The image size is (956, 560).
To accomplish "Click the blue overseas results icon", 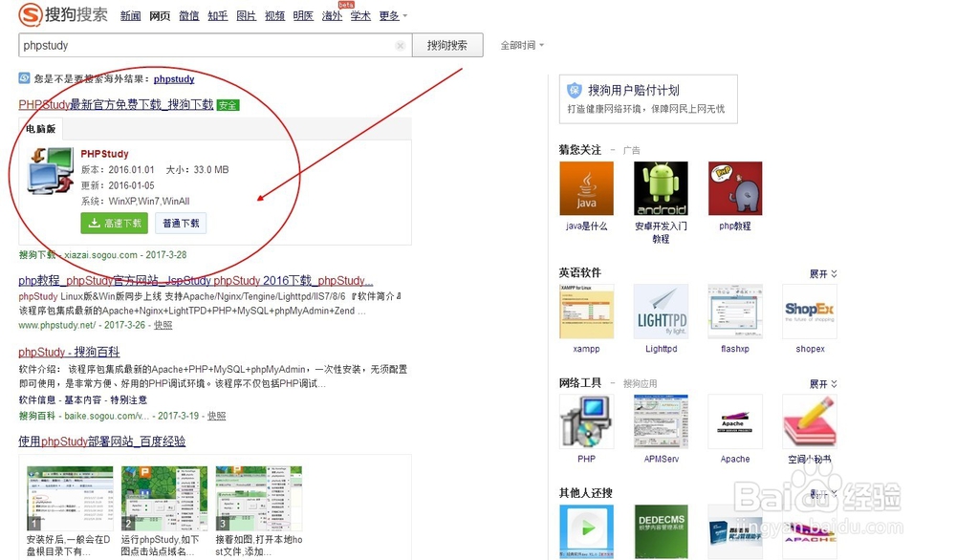I will (x=25, y=78).
